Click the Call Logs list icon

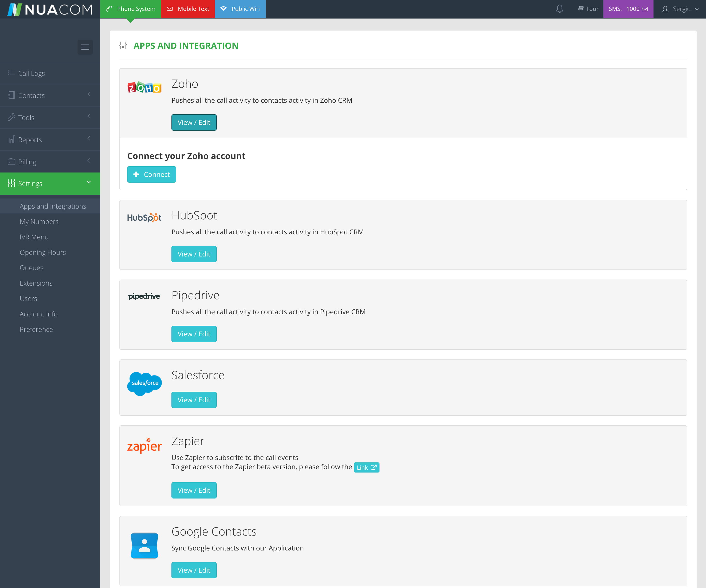tap(11, 73)
